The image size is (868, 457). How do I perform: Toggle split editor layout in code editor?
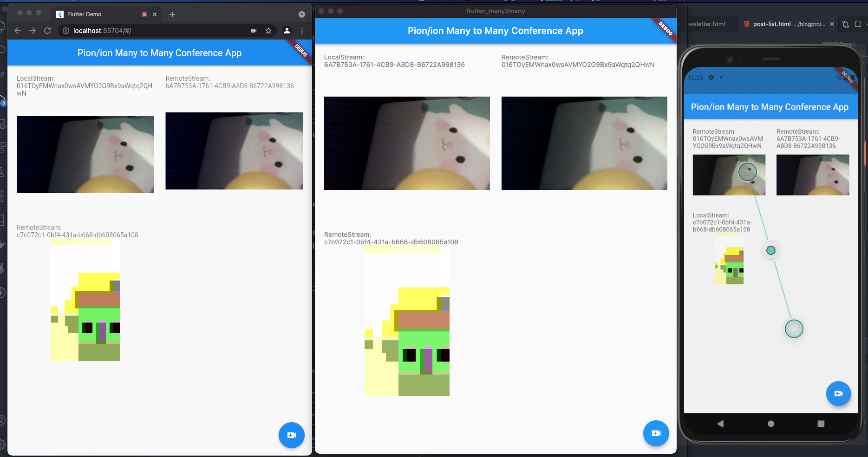coord(858,24)
